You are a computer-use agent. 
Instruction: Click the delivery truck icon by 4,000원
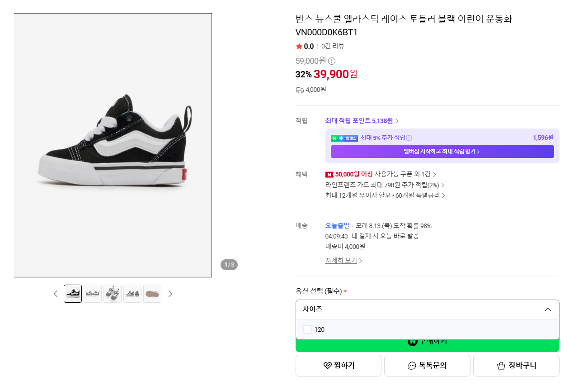coord(300,90)
